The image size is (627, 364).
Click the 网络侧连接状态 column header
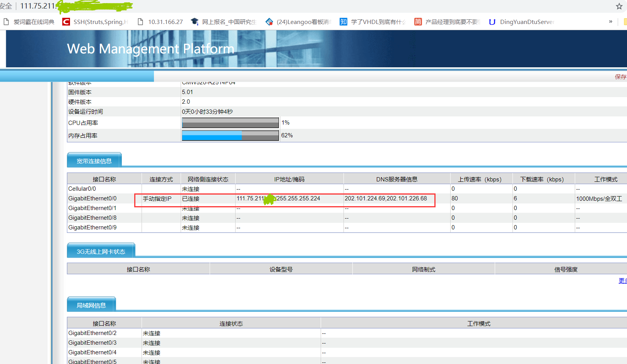point(208,179)
